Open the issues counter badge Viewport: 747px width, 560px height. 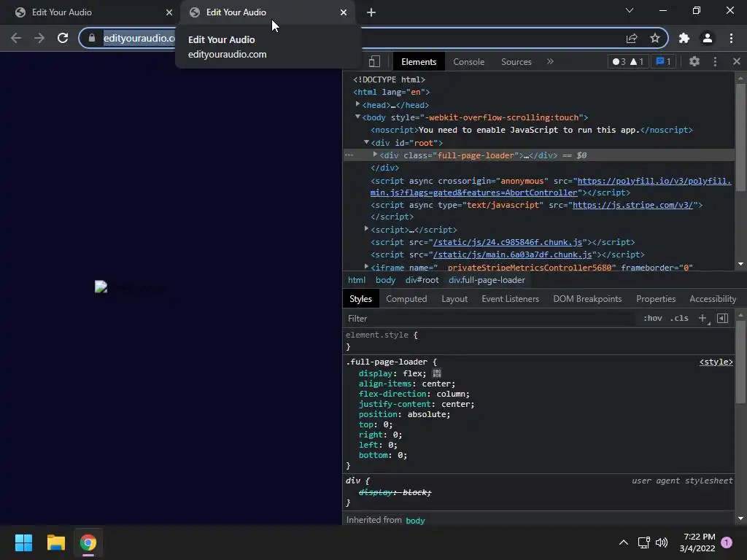(x=664, y=61)
